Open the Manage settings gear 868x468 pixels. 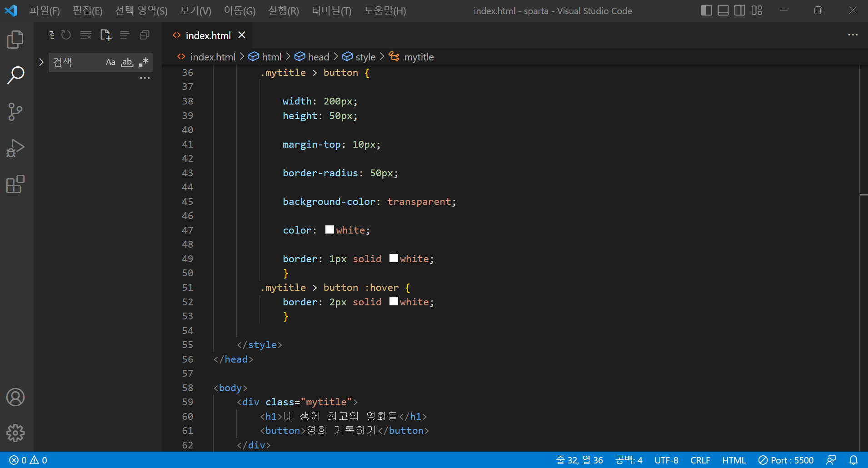click(15, 433)
